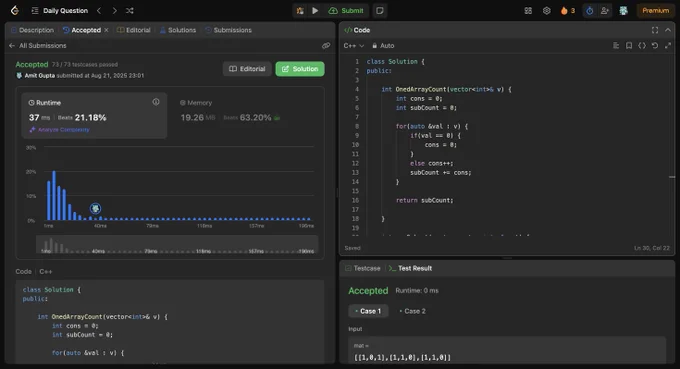The width and height of the screenshot is (680, 369).
Task: Click line number 8 in the editor
Action: tap(356, 126)
